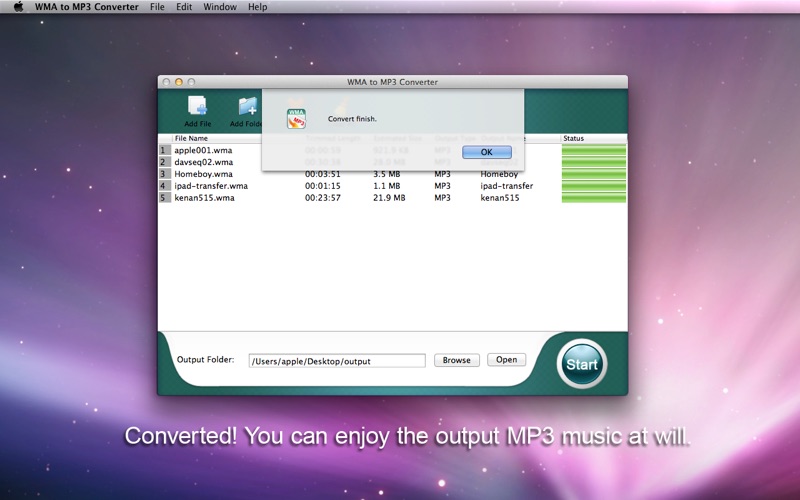
Task: Click row number 3 in the list
Action: 164,174
